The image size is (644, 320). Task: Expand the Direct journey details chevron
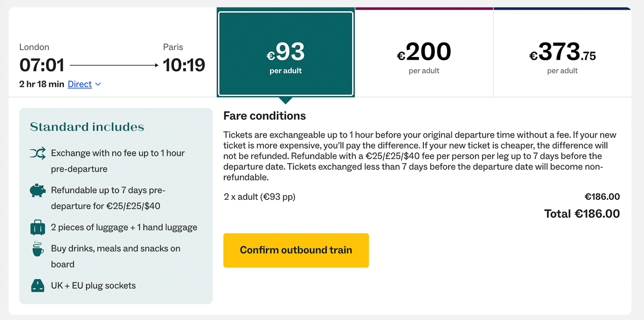[98, 84]
